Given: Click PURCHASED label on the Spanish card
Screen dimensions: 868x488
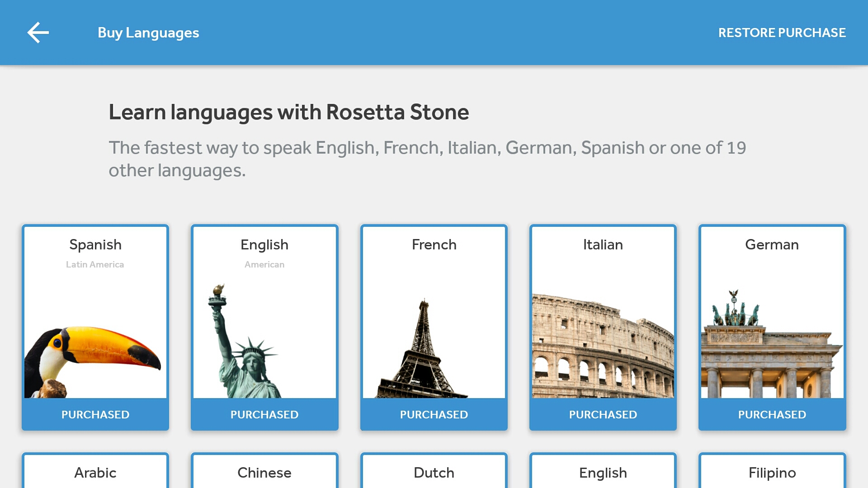Looking at the screenshot, I should (x=95, y=414).
